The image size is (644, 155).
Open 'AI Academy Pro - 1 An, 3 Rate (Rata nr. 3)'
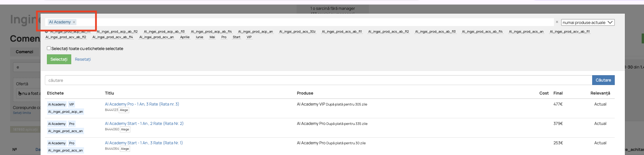tap(142, 104)
